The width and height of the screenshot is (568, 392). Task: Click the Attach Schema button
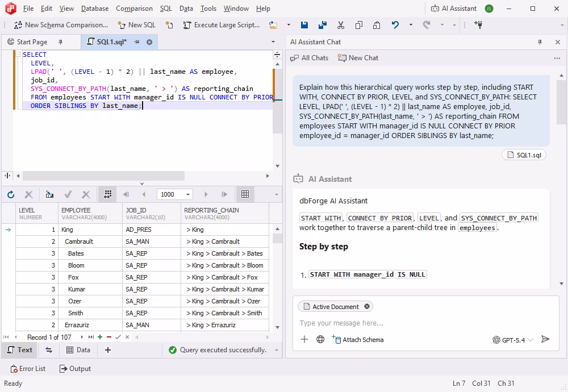(x=357, y=340)
